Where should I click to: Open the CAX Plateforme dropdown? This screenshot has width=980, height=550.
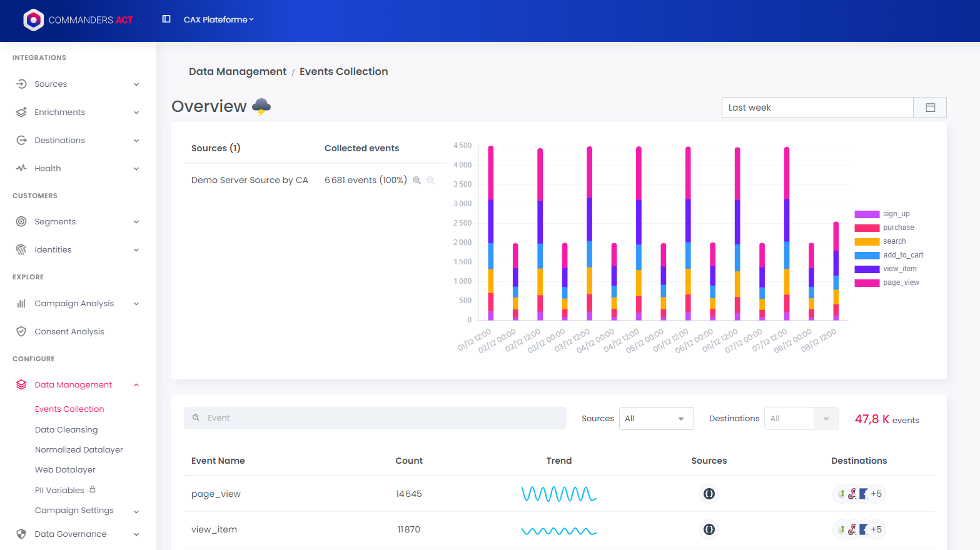pyautogui.click(x=218, y=20)
